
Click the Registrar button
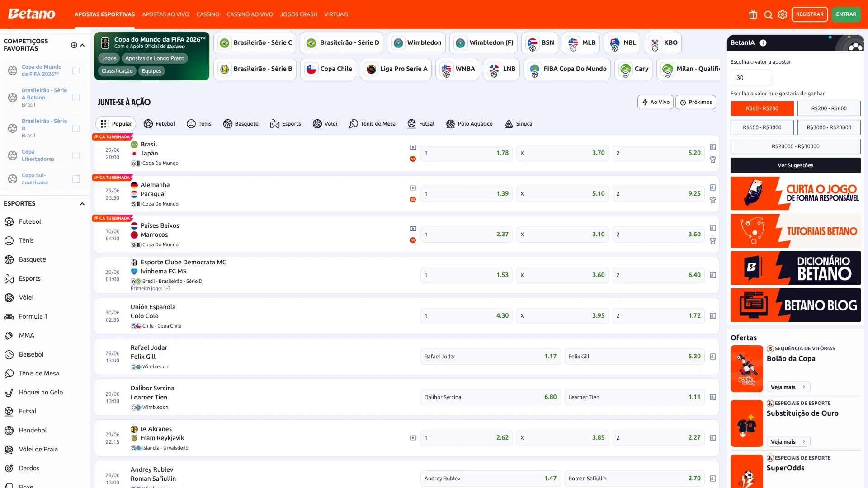click(x=810, y=14)
